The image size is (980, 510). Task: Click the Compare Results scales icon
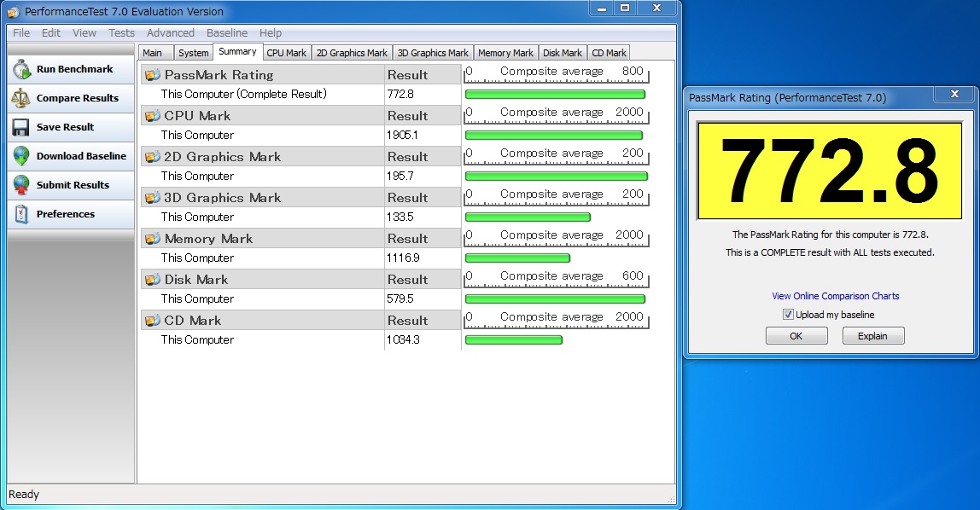[x=21, y=98]
